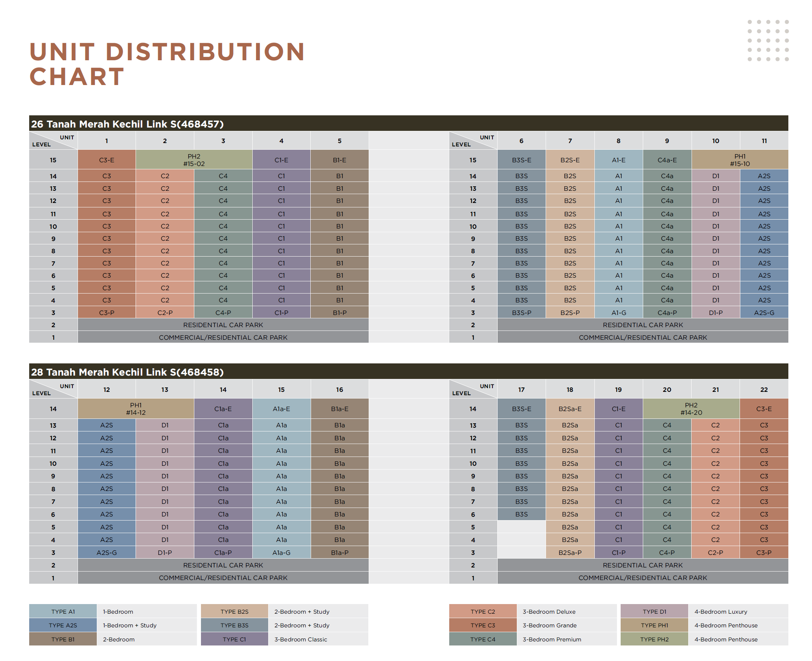Click the TYPE PH2 legend swatch
Viewport: 812px width, 661px height.
[654, 639]
